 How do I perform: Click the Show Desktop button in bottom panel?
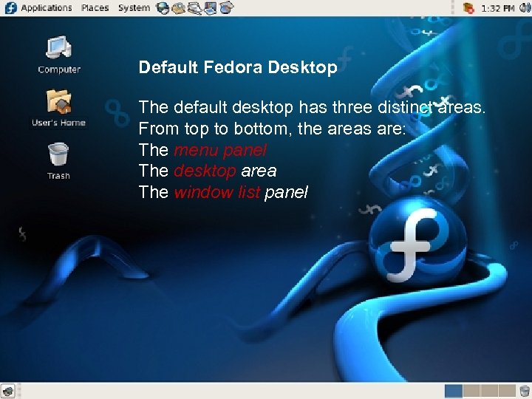(8, 391)
